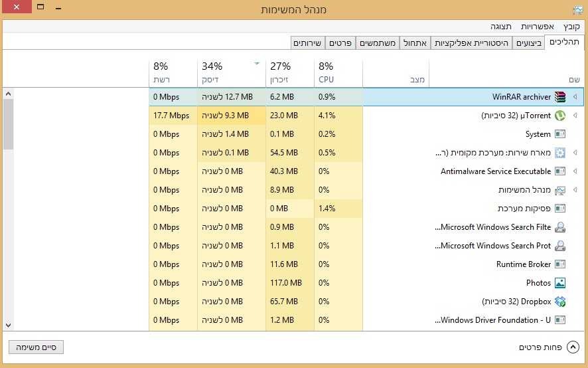588x368 pixels.
Task: Open the קובץ menu
Action: coord(571,27)
